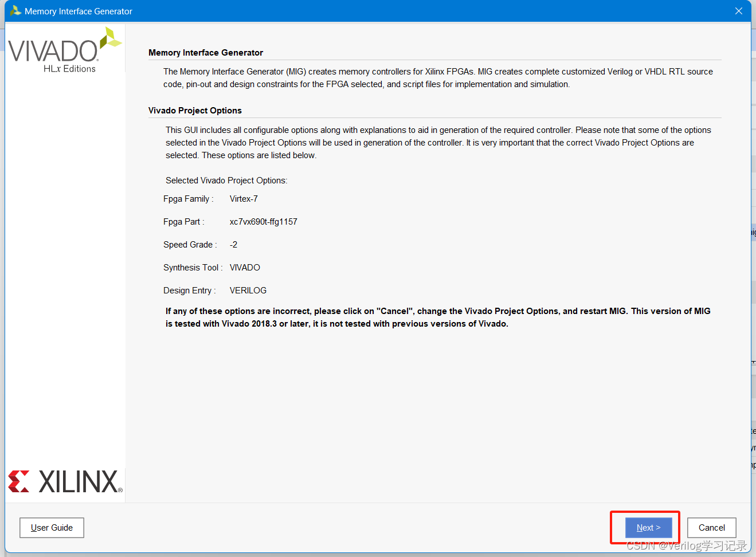Click the Speed Grade label
Screen dimensions: 756x557
(x=190, y=245)
